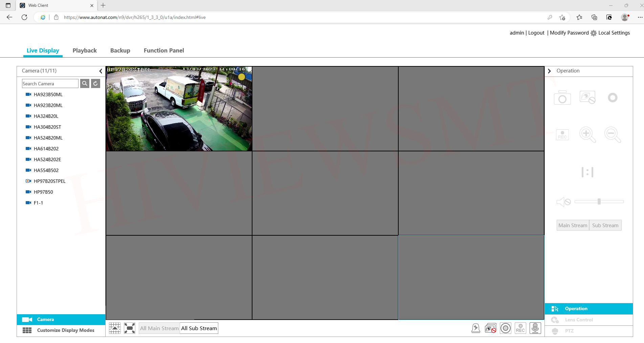Open the Function Panel tab
Viewport: 644px width, 343px height.
point(164,50)
